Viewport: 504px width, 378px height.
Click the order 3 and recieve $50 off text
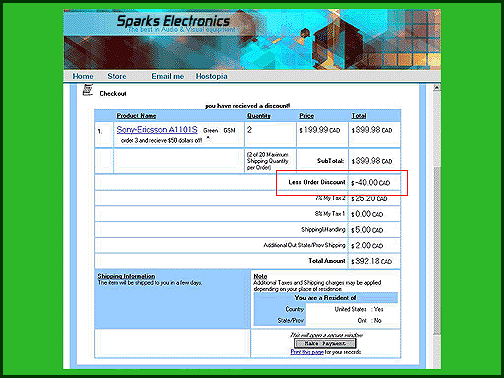point(162,141)
